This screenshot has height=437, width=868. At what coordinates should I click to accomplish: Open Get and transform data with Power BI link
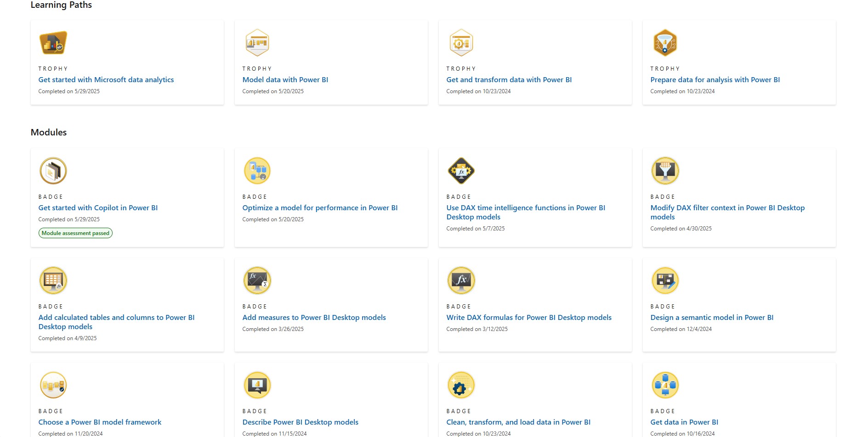(509, 80)
